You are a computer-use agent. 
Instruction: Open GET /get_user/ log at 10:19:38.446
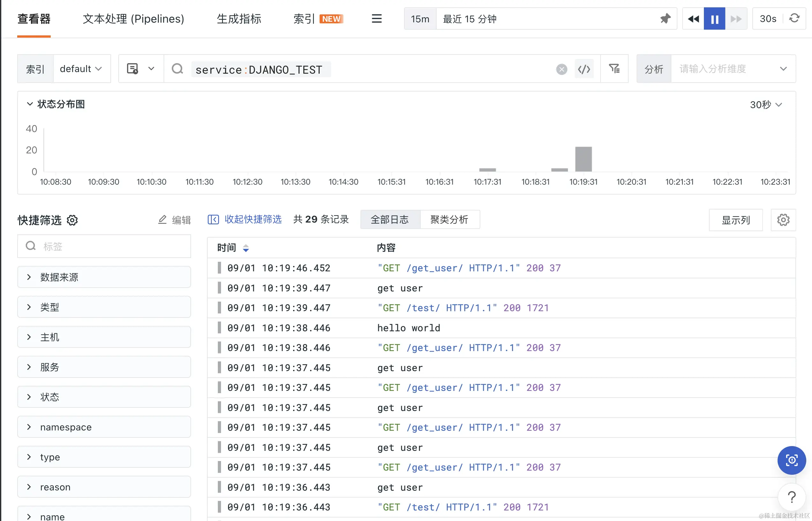(501, 348)
